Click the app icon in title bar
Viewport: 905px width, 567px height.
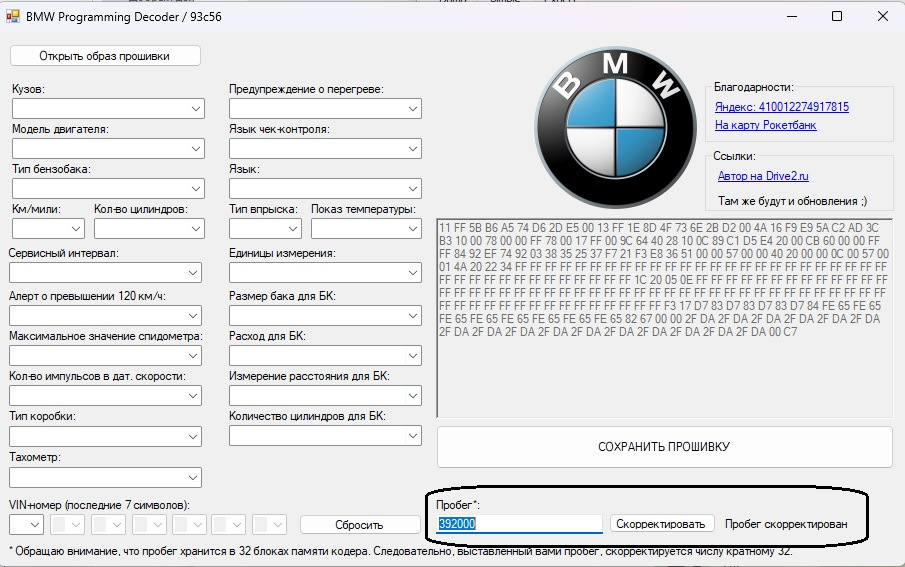[x=13, y=17]
